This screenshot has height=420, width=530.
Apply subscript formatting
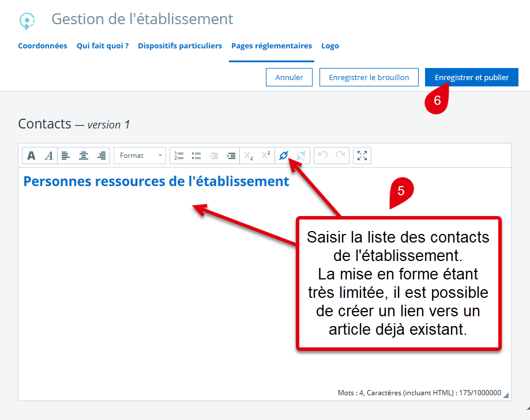click(249, 156)
